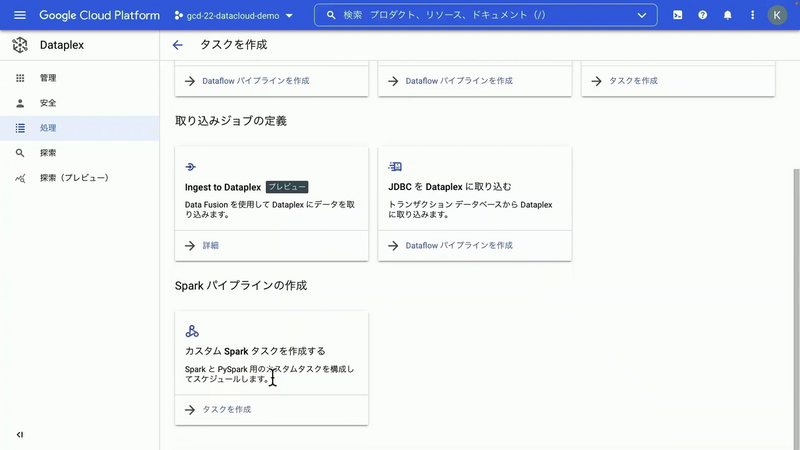Click the project hexagon icon beside the project name
Screen dimensions: 800x450
[x=178, y=16]
